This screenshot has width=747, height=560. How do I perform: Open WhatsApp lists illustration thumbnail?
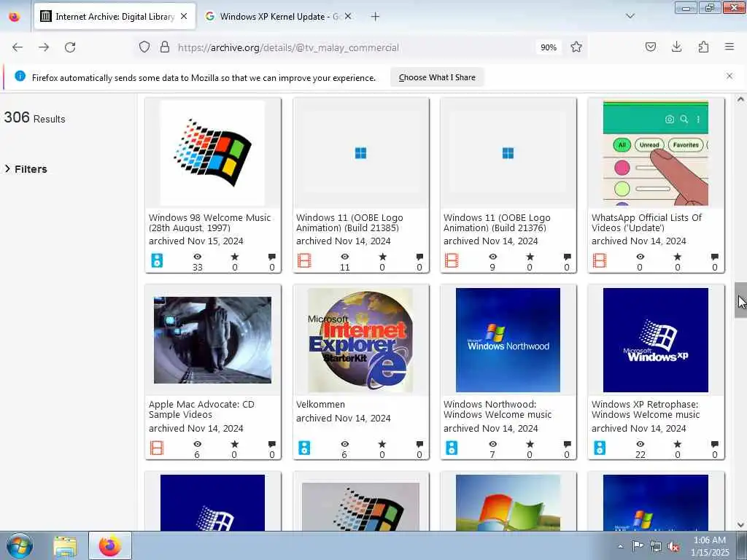(x=656, y=152)
